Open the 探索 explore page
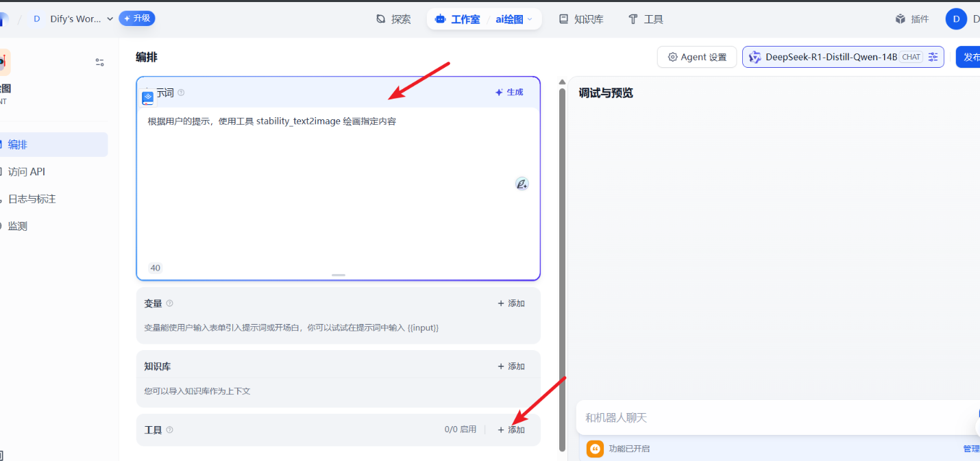The width and height of the screenshot is (980, 461). (x=393, y=19)
